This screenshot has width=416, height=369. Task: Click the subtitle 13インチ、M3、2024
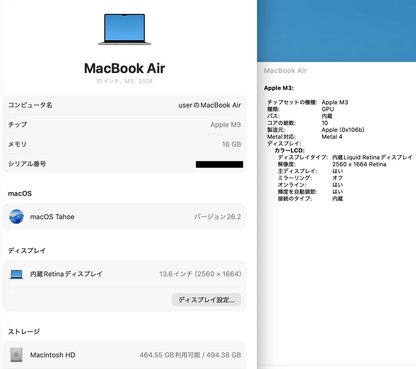[x=124, y=81]
